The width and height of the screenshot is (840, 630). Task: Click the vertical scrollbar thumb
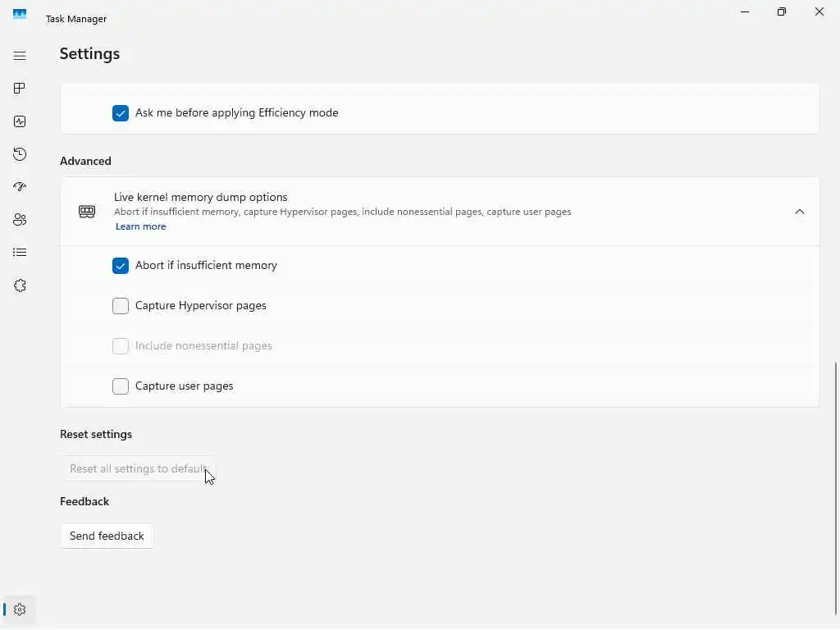point(836,484)
